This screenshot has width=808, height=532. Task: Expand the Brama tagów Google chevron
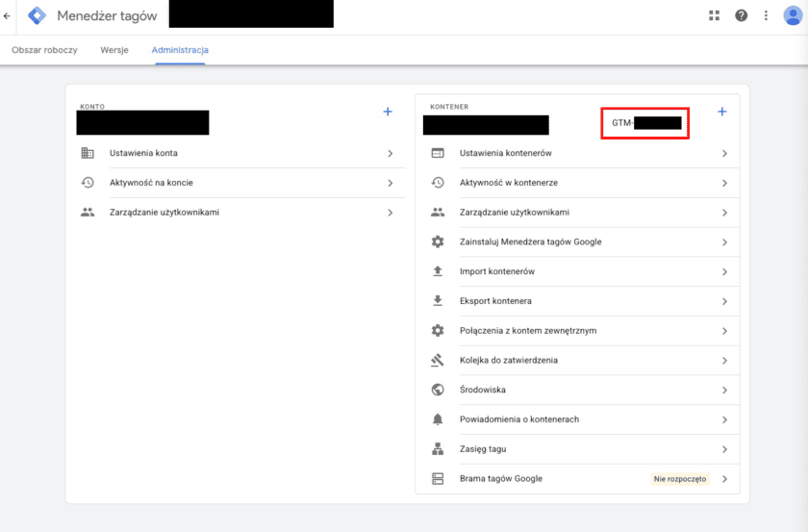(724, 478)
